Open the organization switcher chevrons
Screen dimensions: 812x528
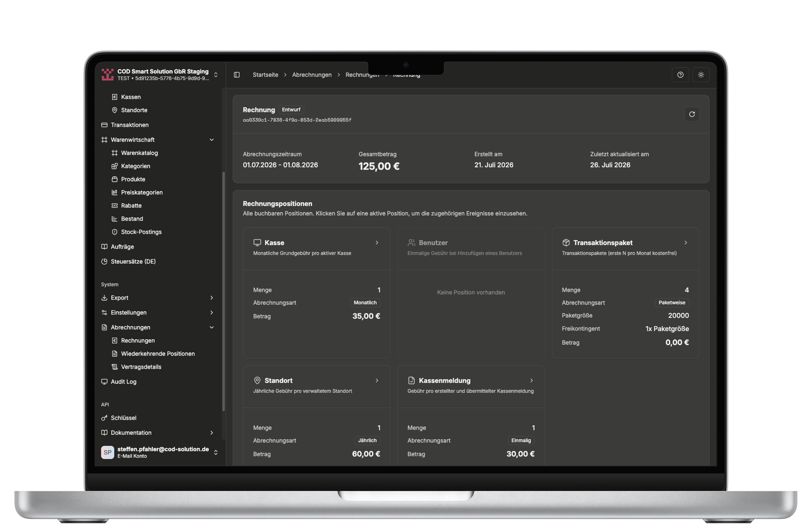[x=216, y=75]
